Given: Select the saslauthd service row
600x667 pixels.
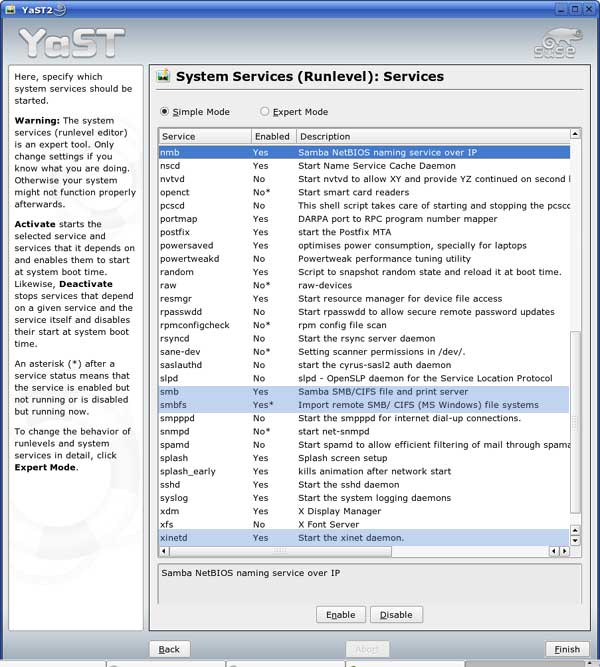Looking at the screenshot, I should (364, 365).
